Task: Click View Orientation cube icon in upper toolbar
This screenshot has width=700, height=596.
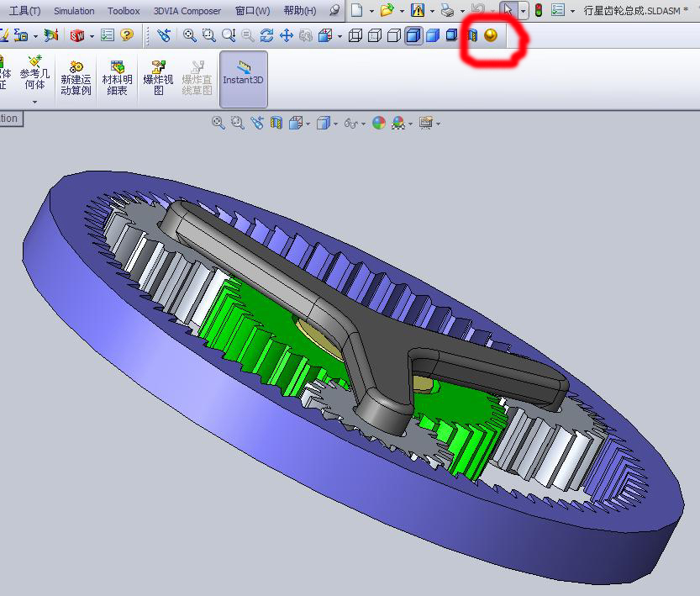Action: pos(325,35)
